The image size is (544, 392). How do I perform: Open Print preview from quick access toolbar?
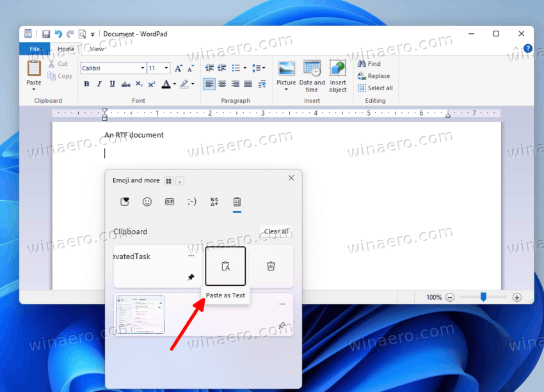82,34
